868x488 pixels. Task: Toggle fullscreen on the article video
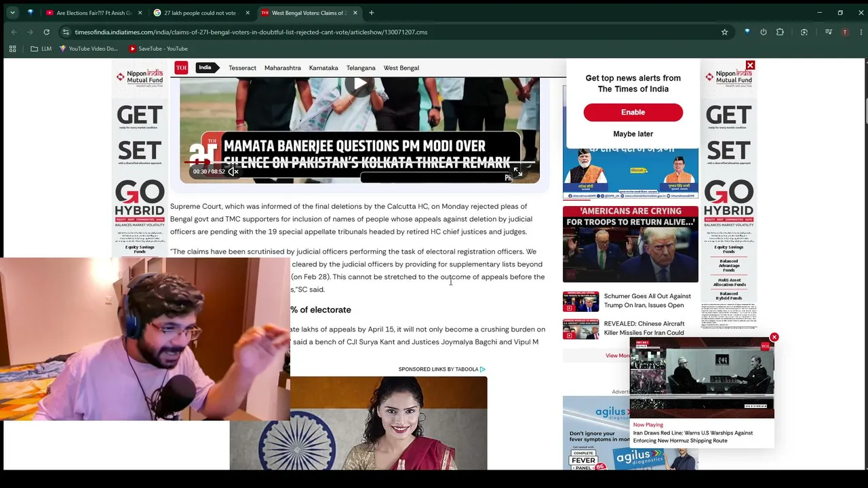pyautogui.click(x=517, y=171)
